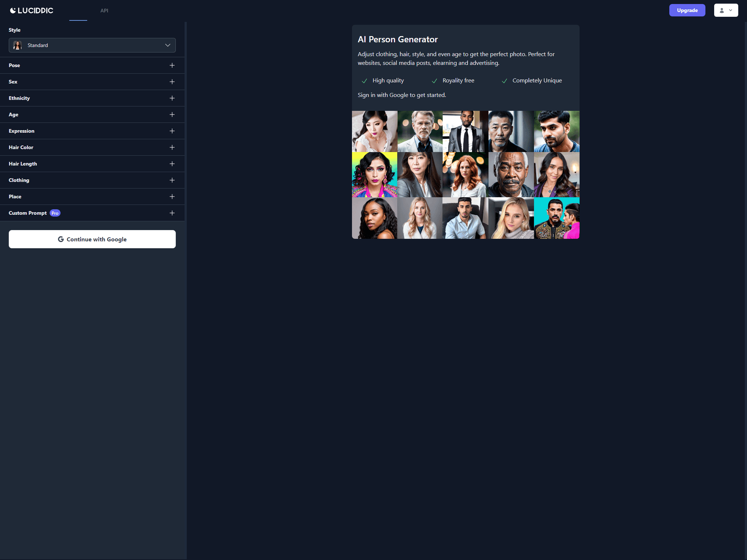Screen dimensions: 747x560
Task: Select the man in suit and tie thumbnail
Action: pos(465,131)
